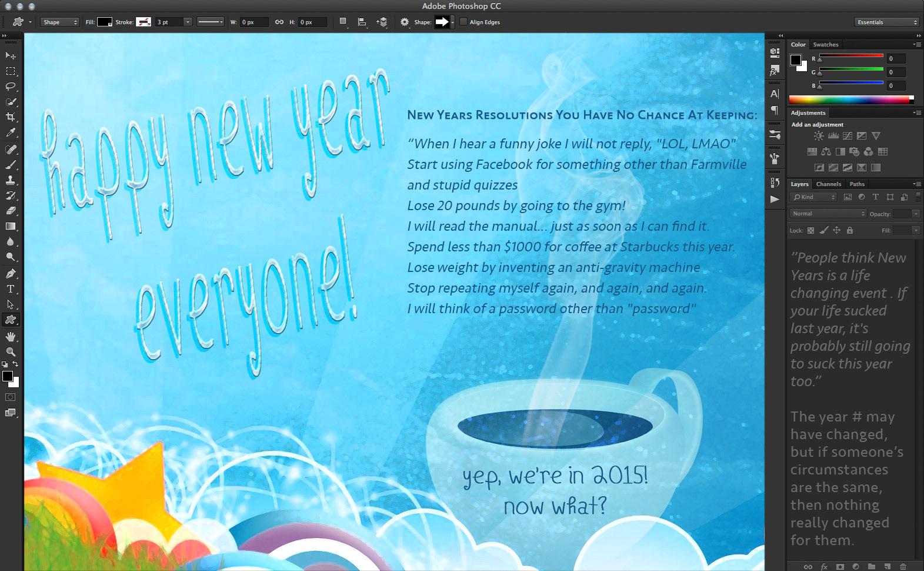The height and width of the screenshot is (571, 924).
Task: Open the stroke width 3 pt dropdown
Action: coord(188,22)
